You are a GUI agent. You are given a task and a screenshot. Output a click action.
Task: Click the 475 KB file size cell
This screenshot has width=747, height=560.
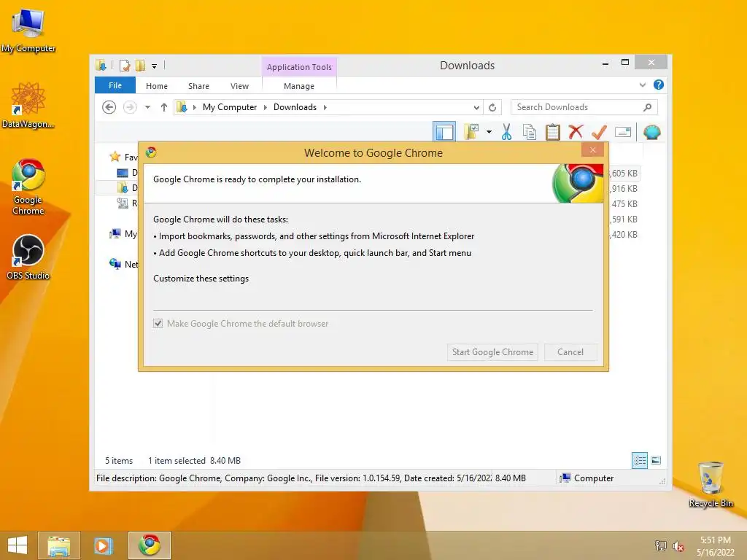point(624,204)
